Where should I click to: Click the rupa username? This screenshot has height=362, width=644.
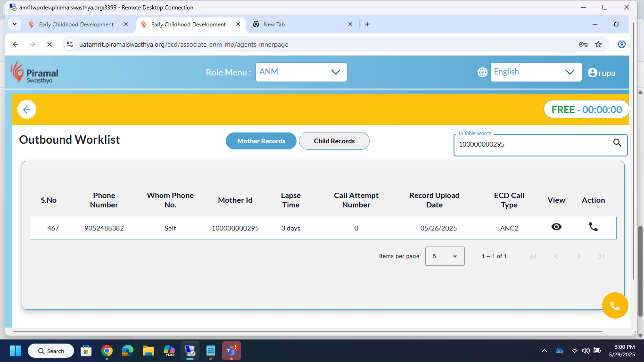coord(607,73)
